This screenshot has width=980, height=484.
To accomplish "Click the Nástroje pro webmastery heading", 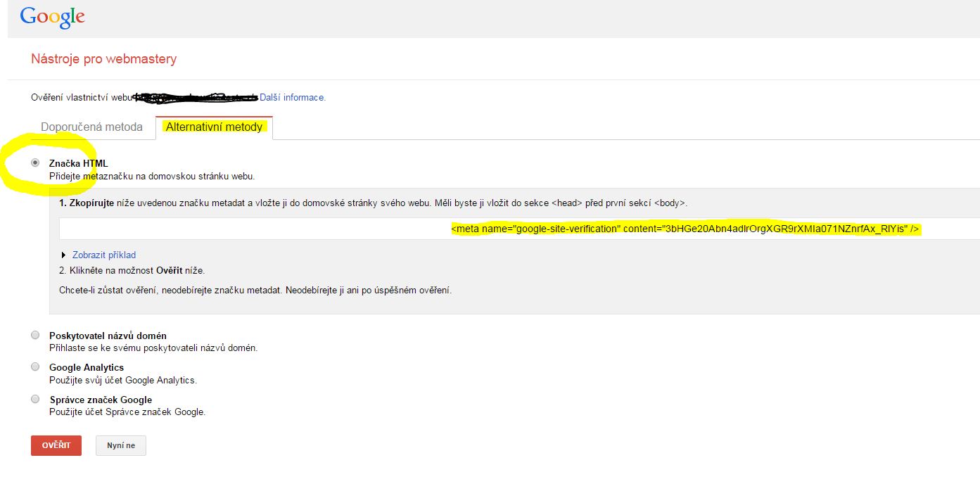I will coord(104,59).
